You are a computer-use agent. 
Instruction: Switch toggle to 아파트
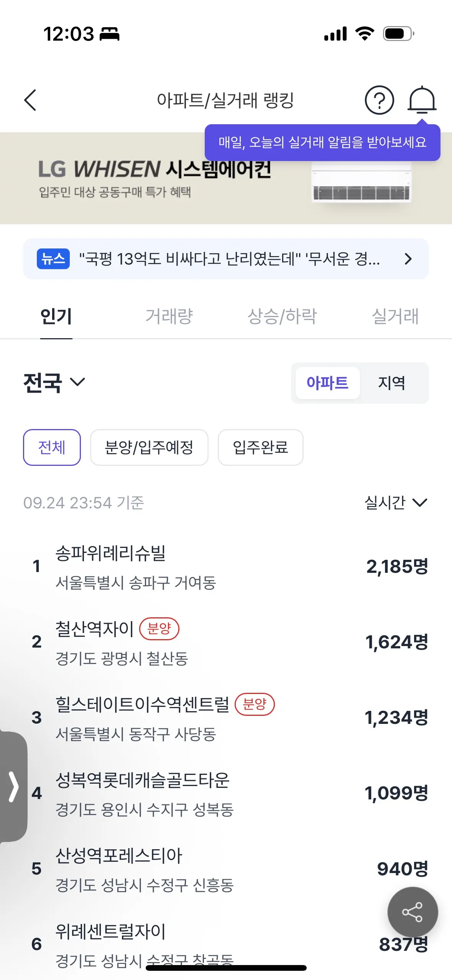(327, 383)
